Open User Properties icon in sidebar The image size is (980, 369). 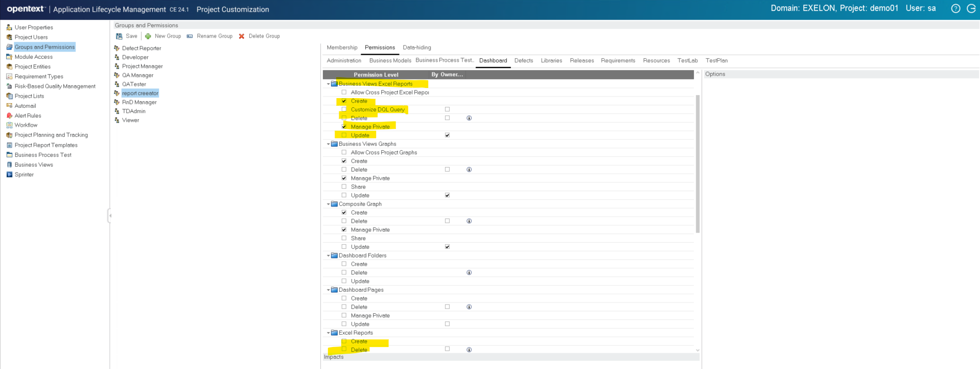tap(9, 28)
